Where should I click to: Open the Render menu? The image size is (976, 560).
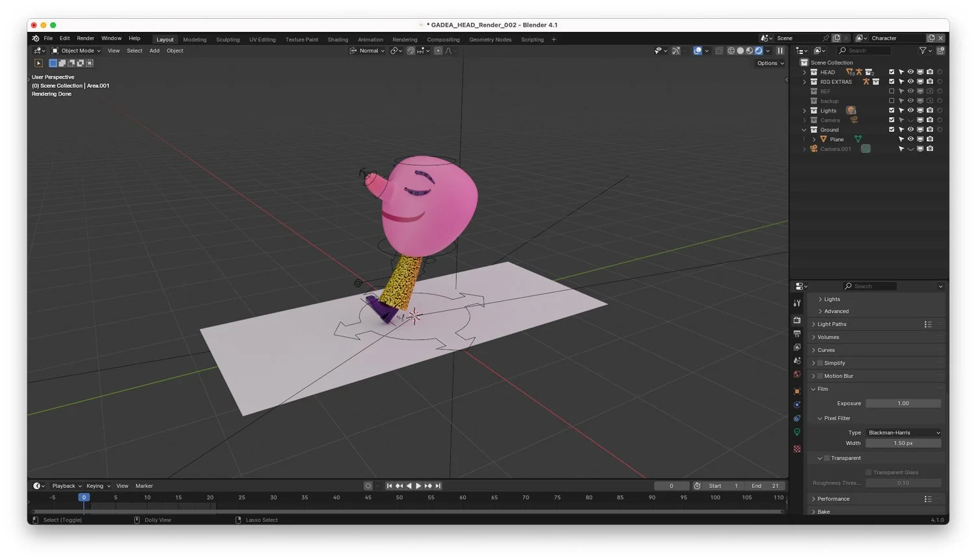(85, 38)
